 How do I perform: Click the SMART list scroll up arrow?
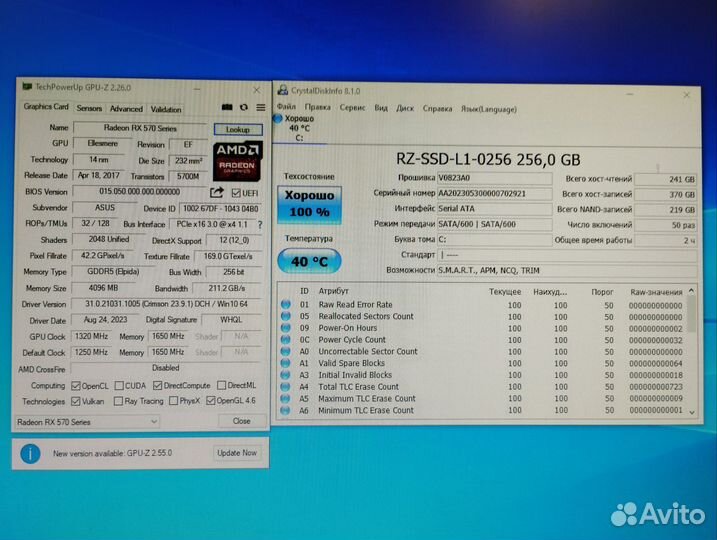[x=691, y=291]
